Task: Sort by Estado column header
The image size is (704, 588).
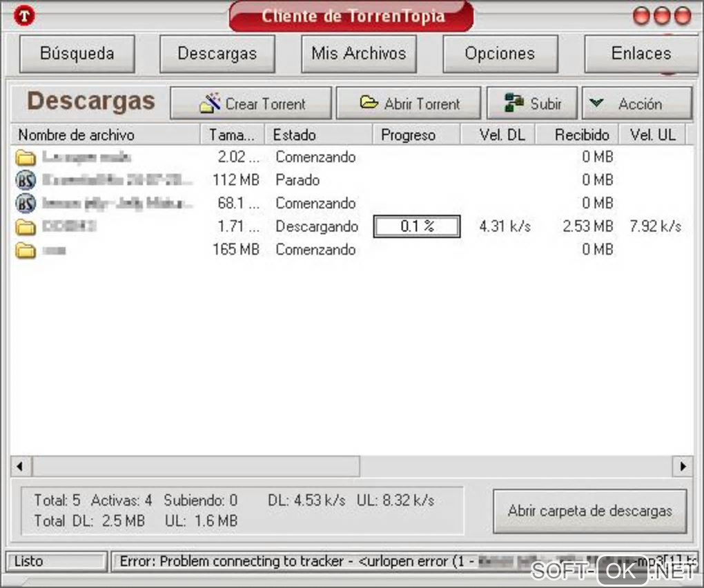Action: click(x=318, y=135)
